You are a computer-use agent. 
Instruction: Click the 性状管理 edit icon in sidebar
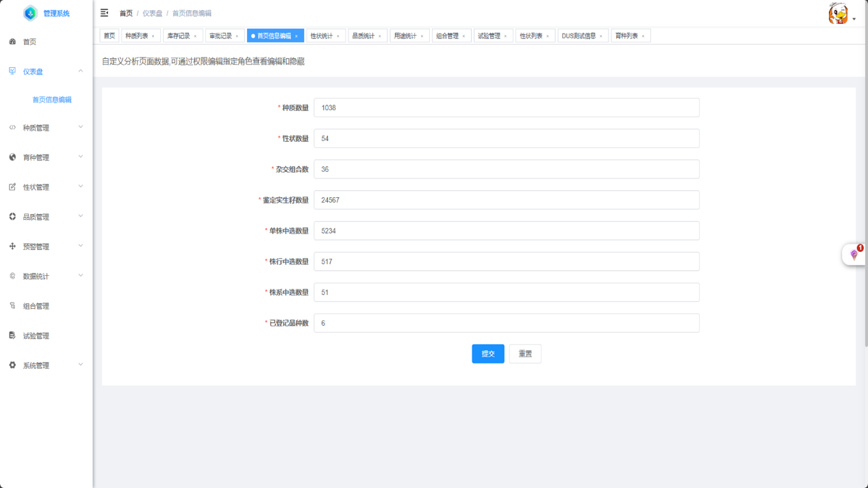(x=12, y=187)
